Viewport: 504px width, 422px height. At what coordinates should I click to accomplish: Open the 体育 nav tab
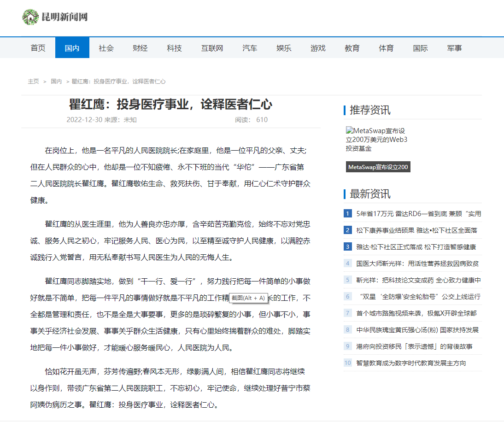click(386, 48)
